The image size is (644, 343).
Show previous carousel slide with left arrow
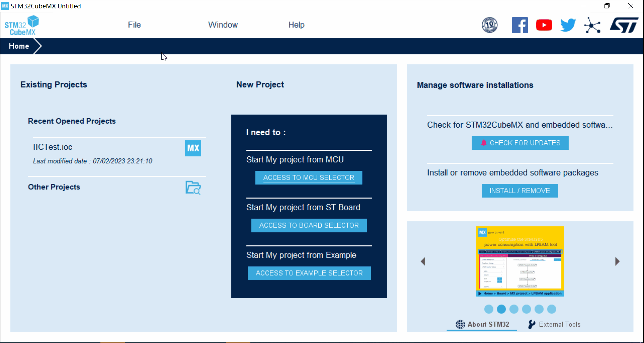[x=423, y=261]
